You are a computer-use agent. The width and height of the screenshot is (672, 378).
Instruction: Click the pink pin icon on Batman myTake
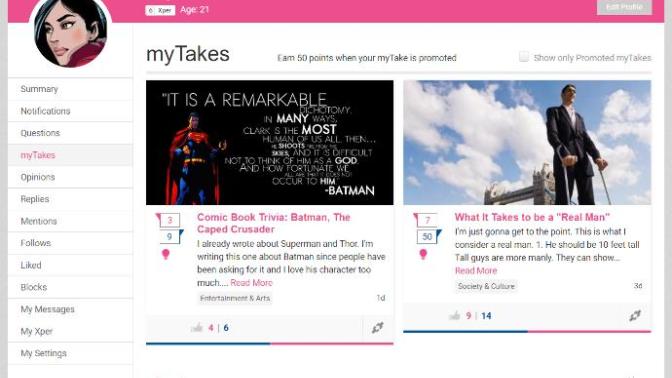click(166, 254)
